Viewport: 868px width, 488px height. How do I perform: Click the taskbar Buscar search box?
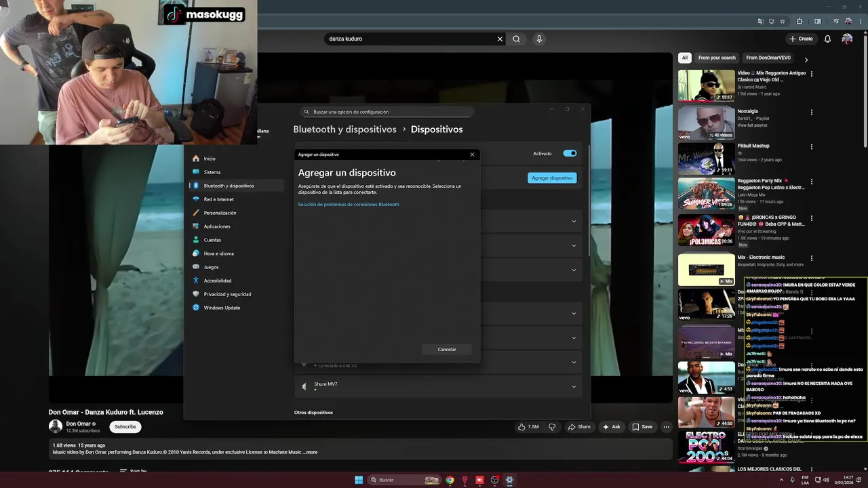tap(404, 480)
